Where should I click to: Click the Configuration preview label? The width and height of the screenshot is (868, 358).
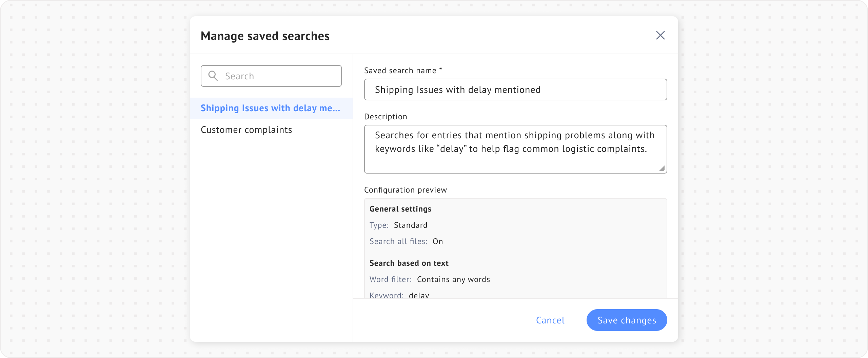pos(406,190)
